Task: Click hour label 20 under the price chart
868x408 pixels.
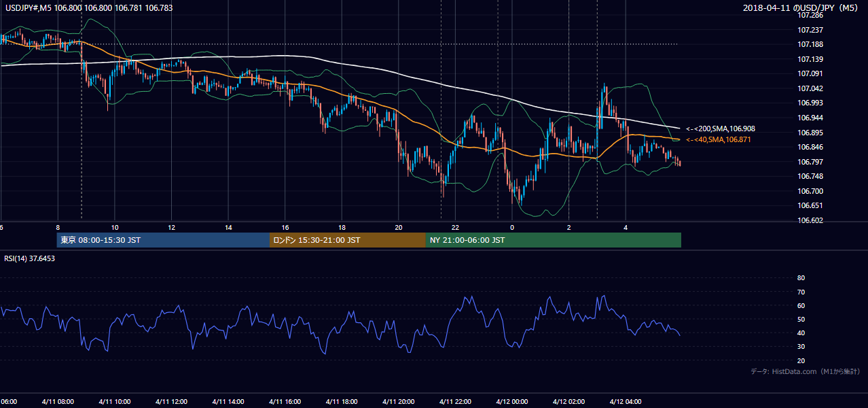Action: pos(399,227)
